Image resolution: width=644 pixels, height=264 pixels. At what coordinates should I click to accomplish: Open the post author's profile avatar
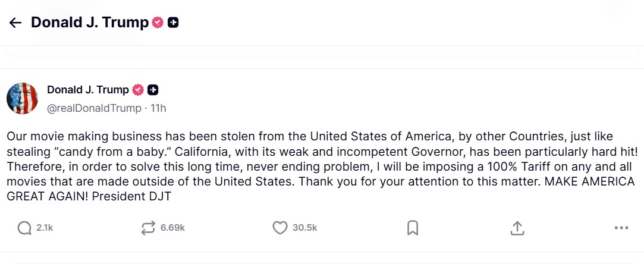(x=22, y=99)
